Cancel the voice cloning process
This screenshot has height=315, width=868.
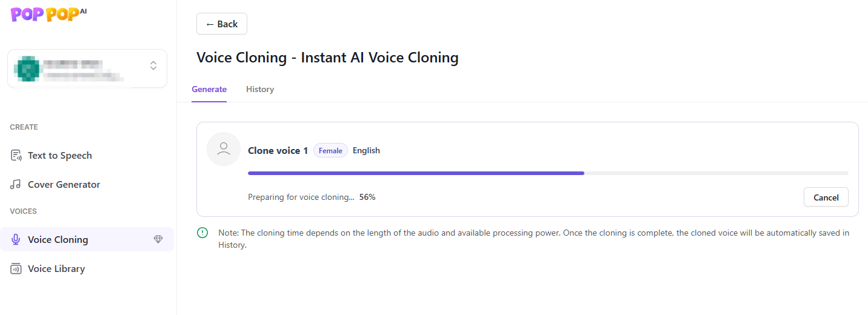(x=826, y=197)
